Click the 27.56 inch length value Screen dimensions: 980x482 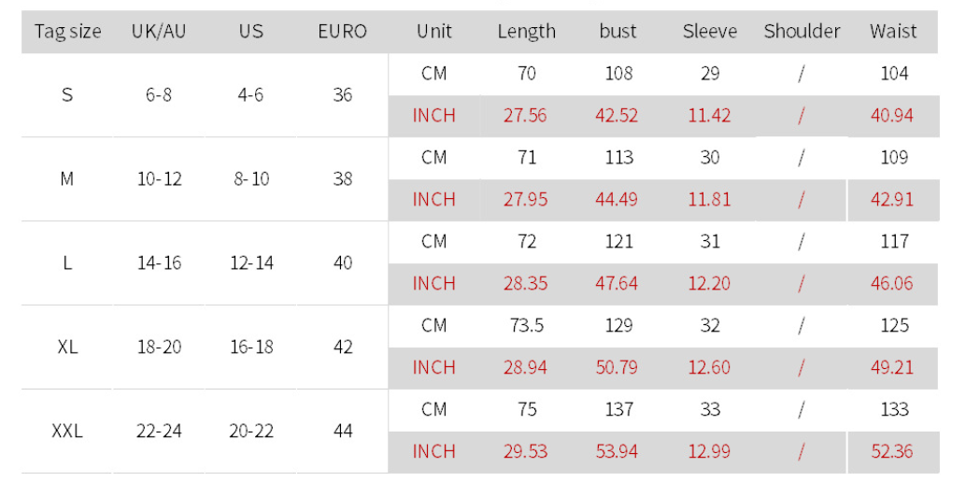tap(525, 116)
